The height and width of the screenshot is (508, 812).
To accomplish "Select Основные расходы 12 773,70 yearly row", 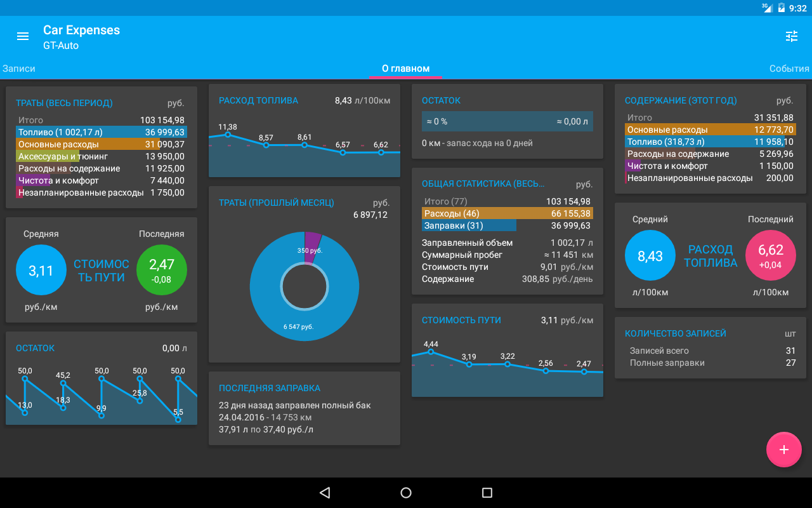I will (x=710, y=130).
